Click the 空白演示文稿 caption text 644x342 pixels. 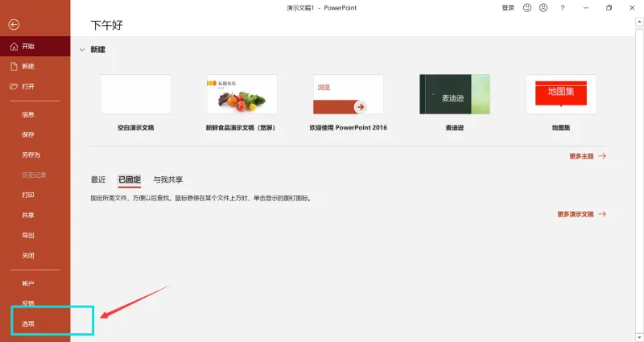(x=135, y=128)
